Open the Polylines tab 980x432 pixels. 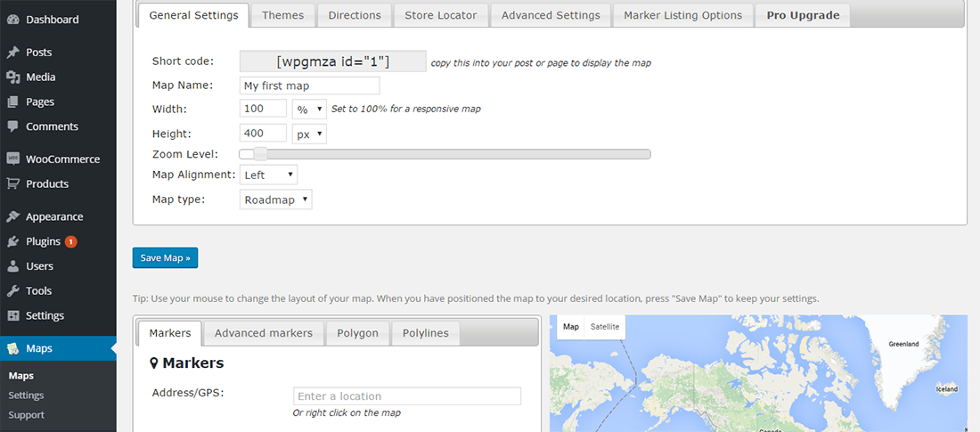click(x=426, y=333)
